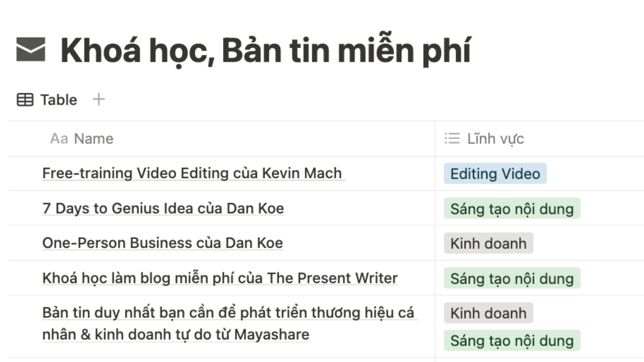This screenshot has width=644, height=362.
Task: Select Kinh doanh tag in One-Person Business row
Action: pyautogui.click(x=488, y=243)
